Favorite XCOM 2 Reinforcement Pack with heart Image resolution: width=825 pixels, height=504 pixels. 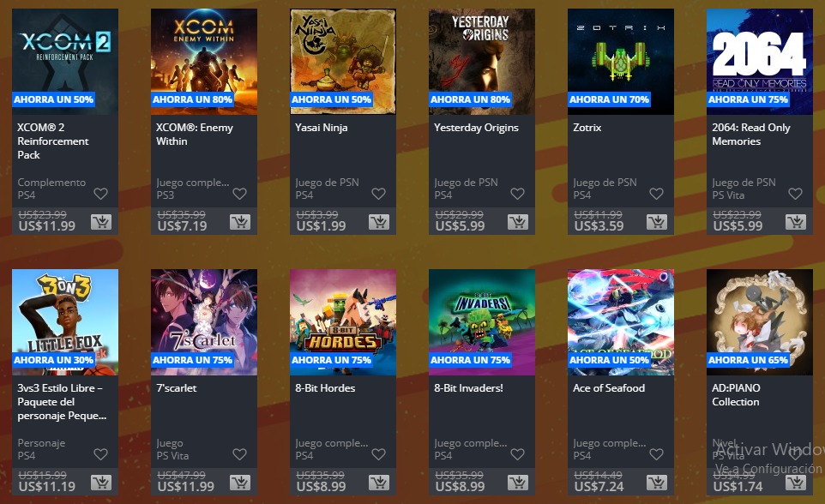pos(100,194)
